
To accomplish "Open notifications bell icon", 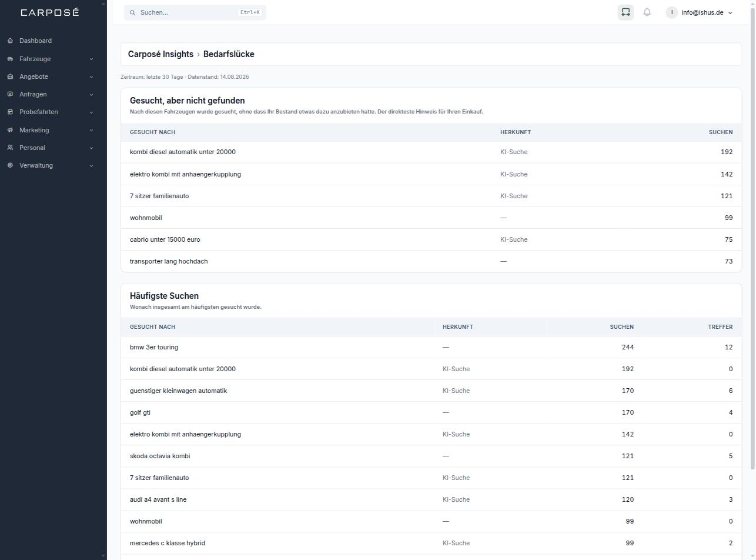I will pos(647,12).
